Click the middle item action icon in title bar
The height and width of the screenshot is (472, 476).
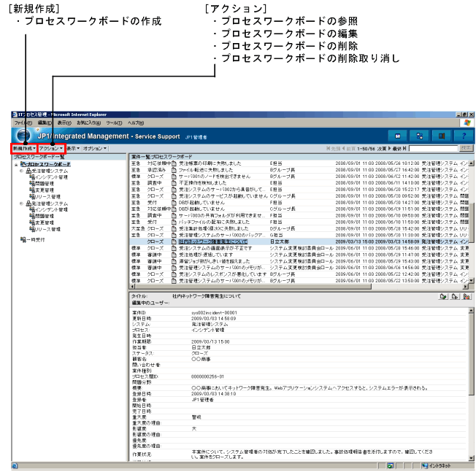(x=455, y=296)
